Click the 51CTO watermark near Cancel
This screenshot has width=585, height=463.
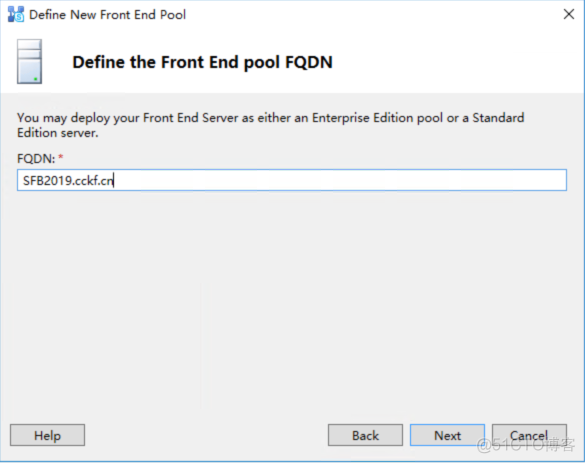pyautogui.click(x=526, y=445)
